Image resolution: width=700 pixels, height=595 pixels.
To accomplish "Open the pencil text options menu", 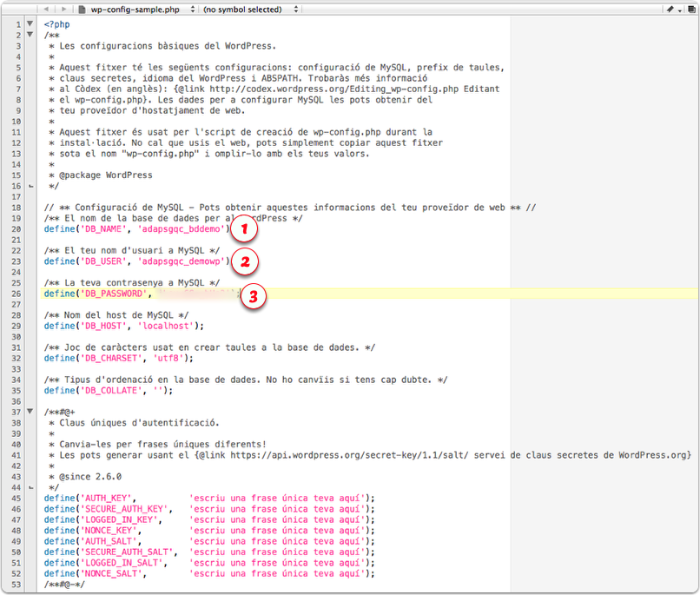I will point(674,10).
